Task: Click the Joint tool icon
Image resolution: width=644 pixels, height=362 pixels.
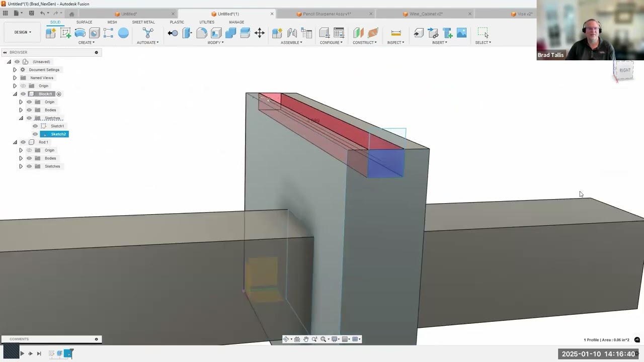Action: [292, 33]
